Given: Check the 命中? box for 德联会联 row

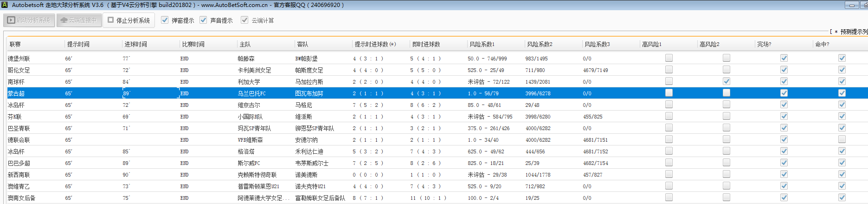Looking at the screenshot, I should coord(842,139).
